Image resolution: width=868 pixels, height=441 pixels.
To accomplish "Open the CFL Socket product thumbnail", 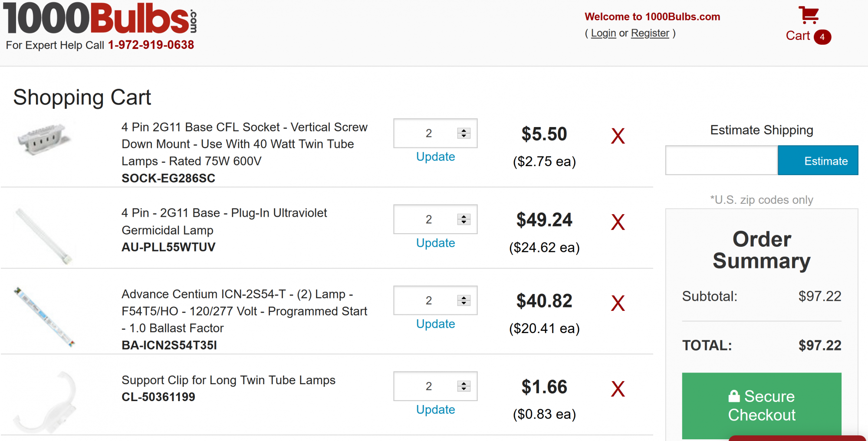I will coord(44,139).
